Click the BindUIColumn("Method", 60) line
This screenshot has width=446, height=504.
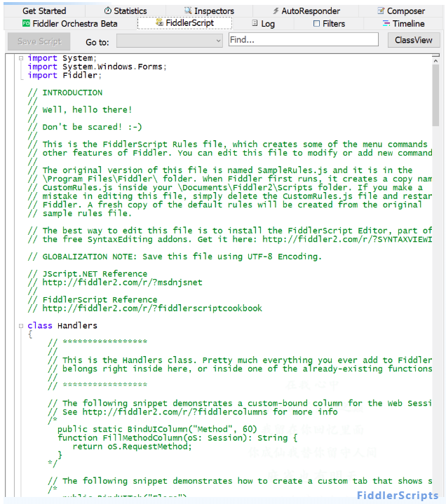click(157, 429)
